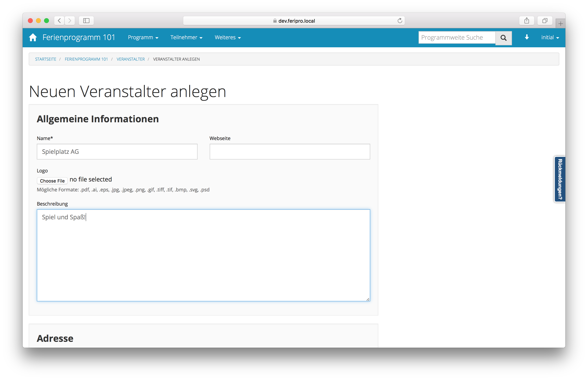This screenshot has width=588, height=380.
Task: Add a new Safari tab
Action: click(560, 24)
